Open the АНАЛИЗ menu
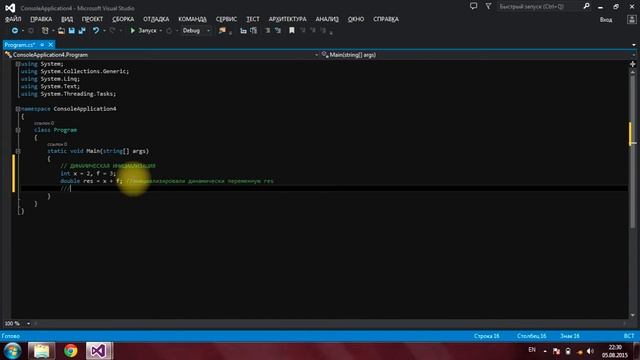The width and height of the screenshot is (640, 360). (327, 19)
